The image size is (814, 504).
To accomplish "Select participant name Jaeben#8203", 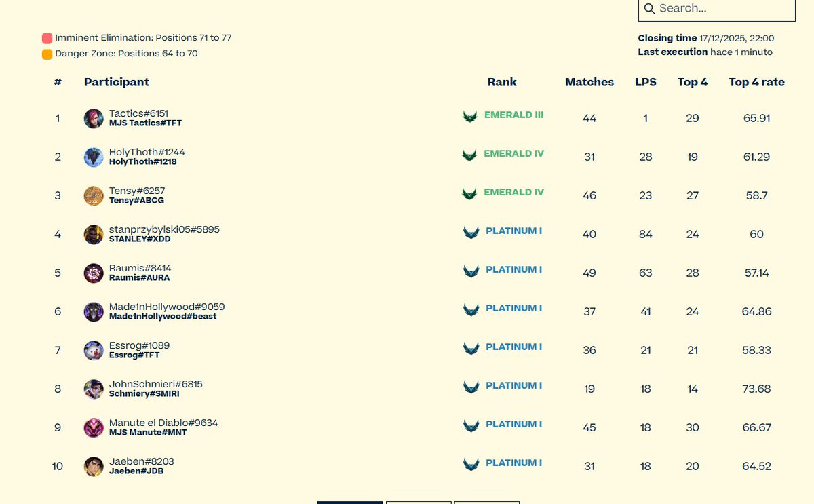I will point(142,461).
